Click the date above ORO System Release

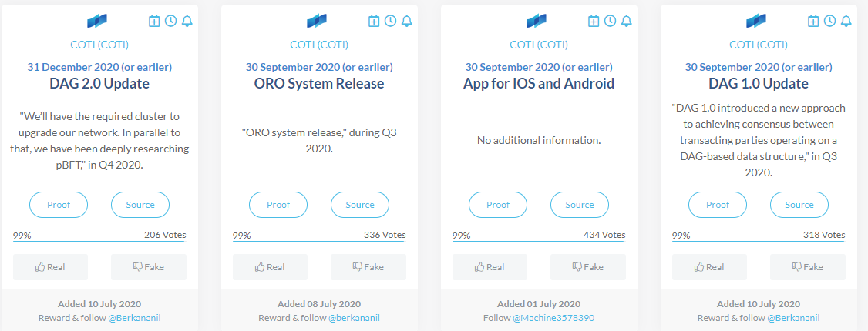pyautogui.click(x=319, y=68)
